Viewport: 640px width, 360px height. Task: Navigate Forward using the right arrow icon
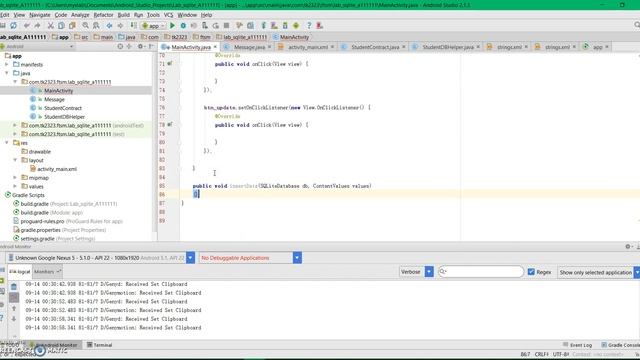(x=120, y=26)
